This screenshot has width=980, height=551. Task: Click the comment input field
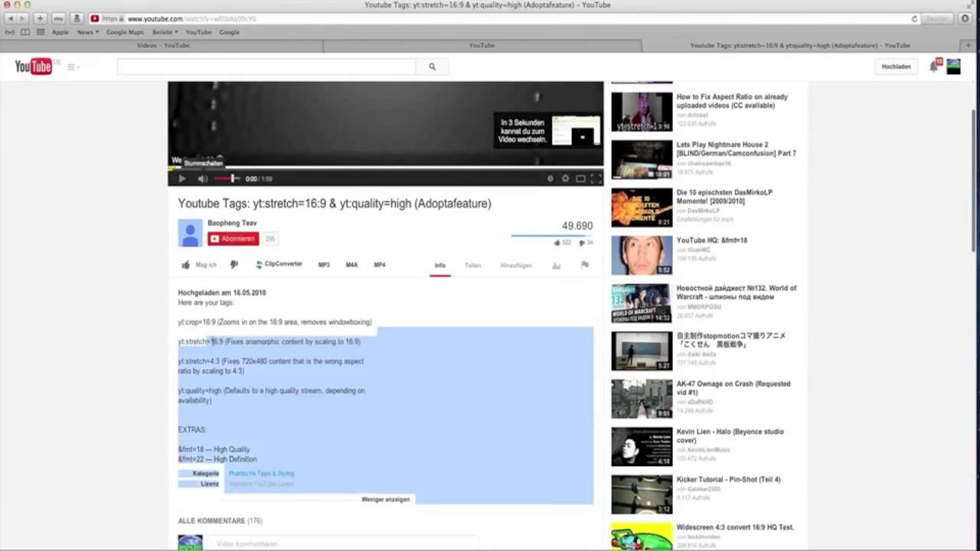click(343, 543)
